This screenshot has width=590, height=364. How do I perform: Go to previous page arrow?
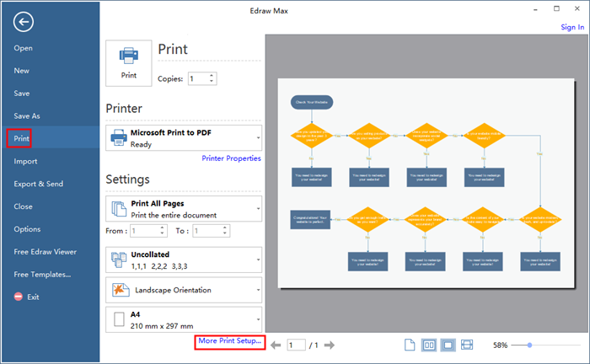[276, 345]
